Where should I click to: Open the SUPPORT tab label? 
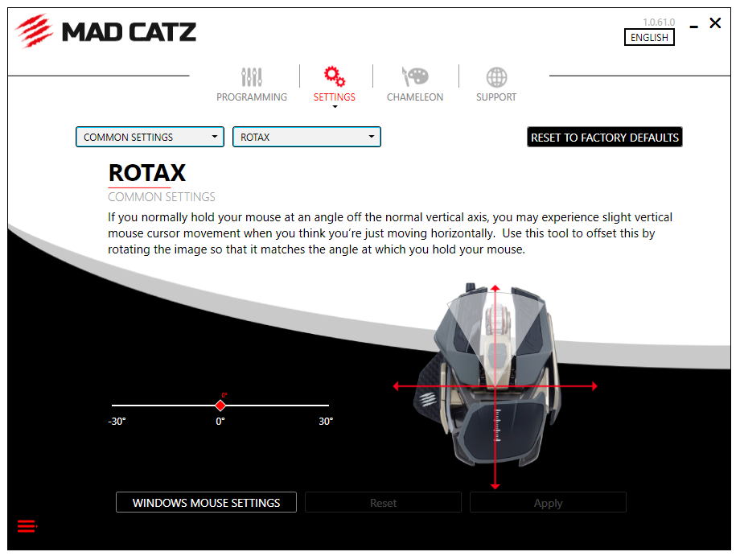pyautogui.click(x=496, y=97)
